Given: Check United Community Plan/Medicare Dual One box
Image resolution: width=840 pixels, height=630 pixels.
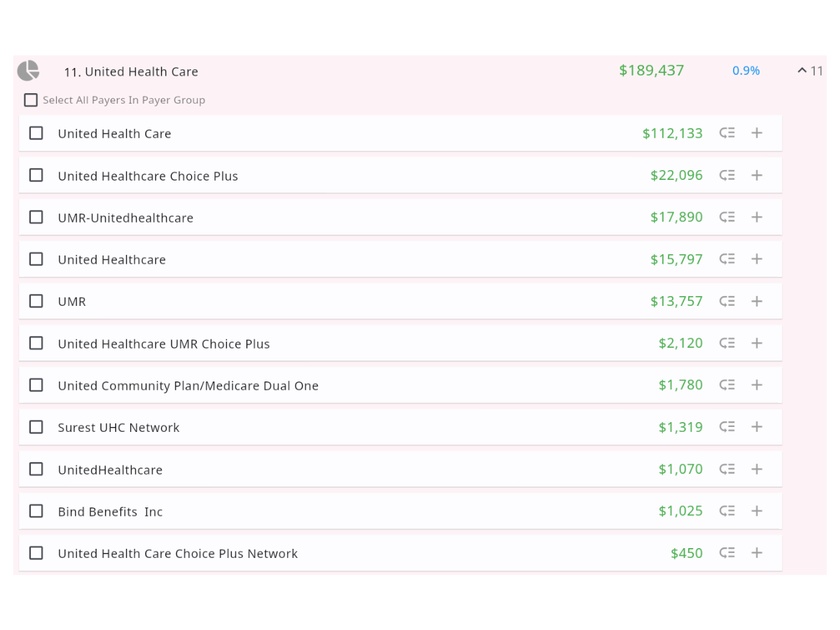Looking at the screenshot, I should pyautogui.click(x=36, y=385).
